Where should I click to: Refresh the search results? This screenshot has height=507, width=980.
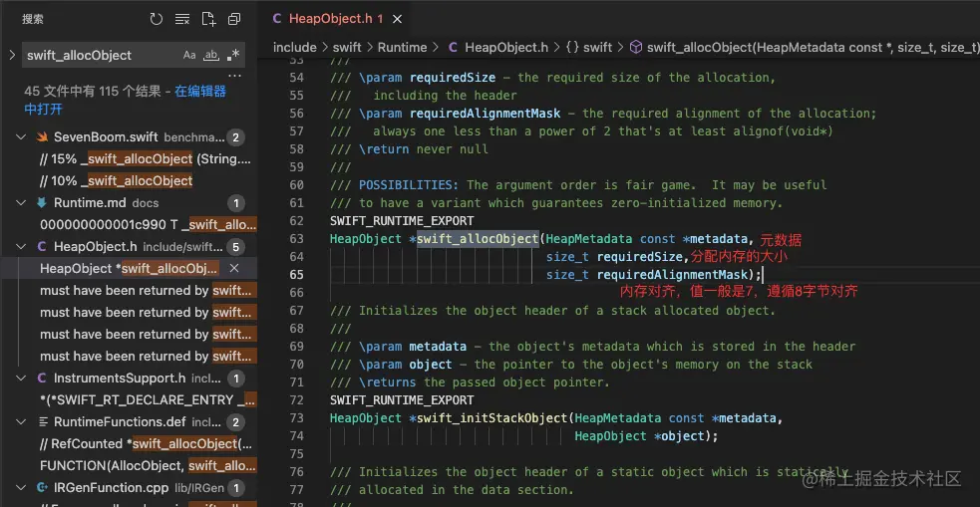tap(157, 19)
